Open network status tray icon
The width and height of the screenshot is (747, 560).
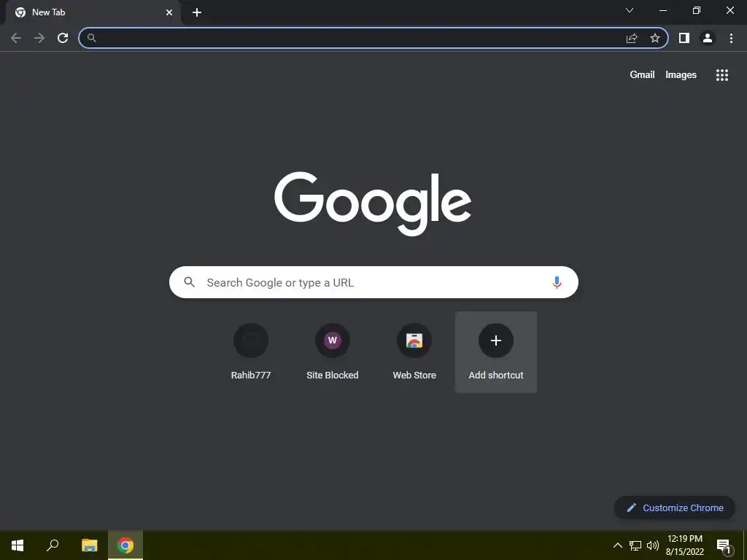pyautogui.click(x=635, y=545)
